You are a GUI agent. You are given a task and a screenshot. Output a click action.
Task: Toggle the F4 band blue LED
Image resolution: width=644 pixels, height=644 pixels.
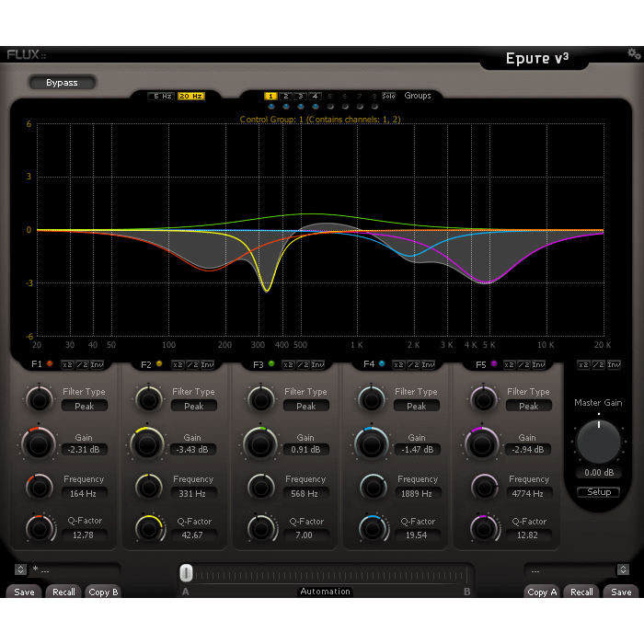point(382,363)
